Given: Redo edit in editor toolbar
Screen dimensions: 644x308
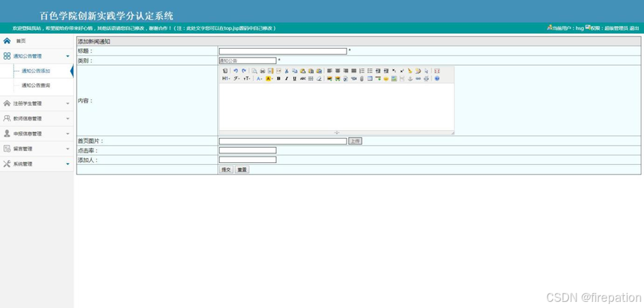Looking at the screenshot, I should [x=244, y=70].
